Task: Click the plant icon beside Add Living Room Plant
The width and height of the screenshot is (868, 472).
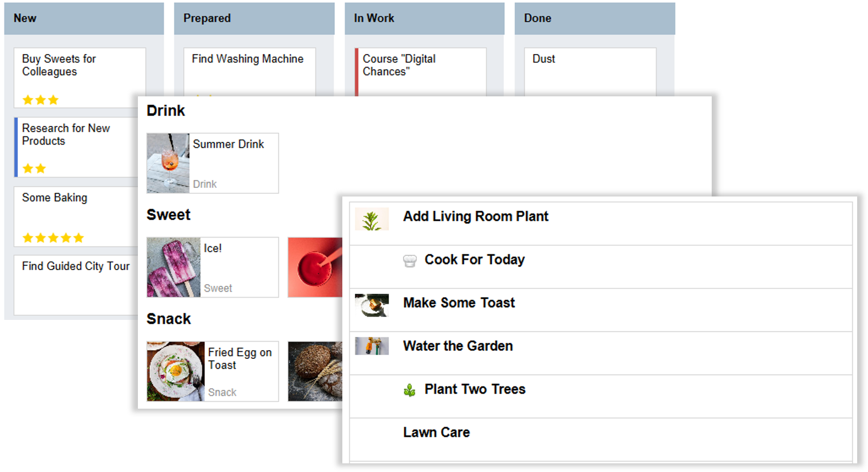Action: point(372,219)
